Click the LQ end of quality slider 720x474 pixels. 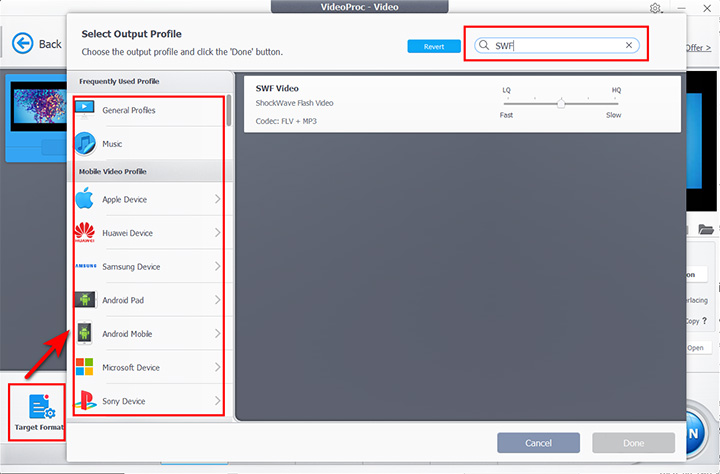click(x=506, y=90)
